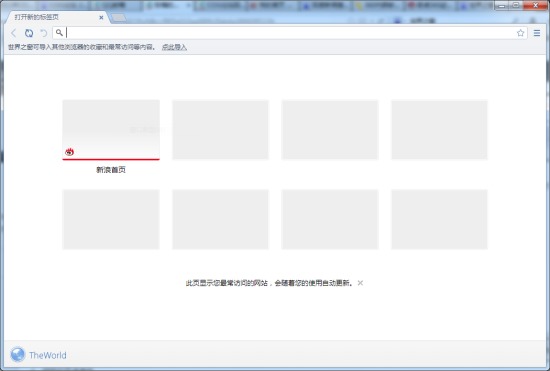Click the last empty thumbnail in top row
This screenshot has width=550, height=371.
pyautogui.click(x=439, y=130)
